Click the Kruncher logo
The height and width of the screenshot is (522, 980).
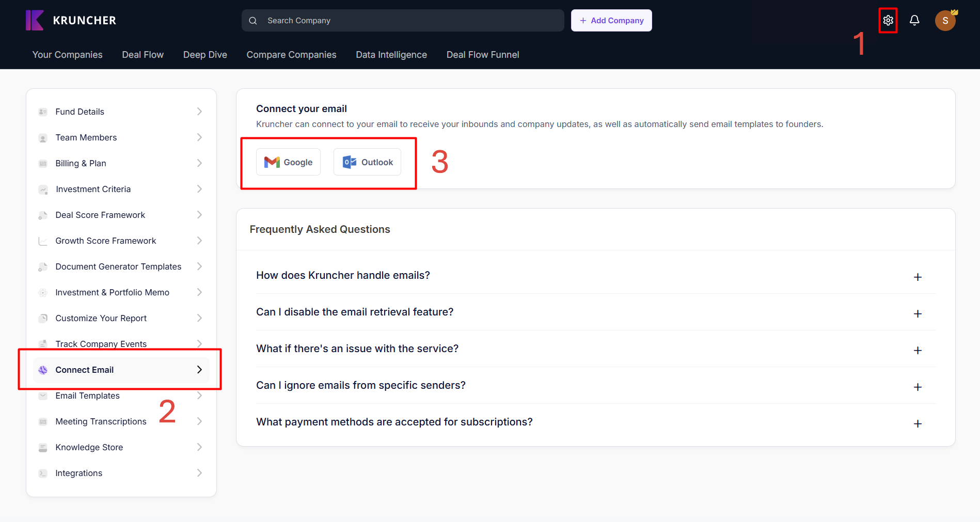[71, 21]
